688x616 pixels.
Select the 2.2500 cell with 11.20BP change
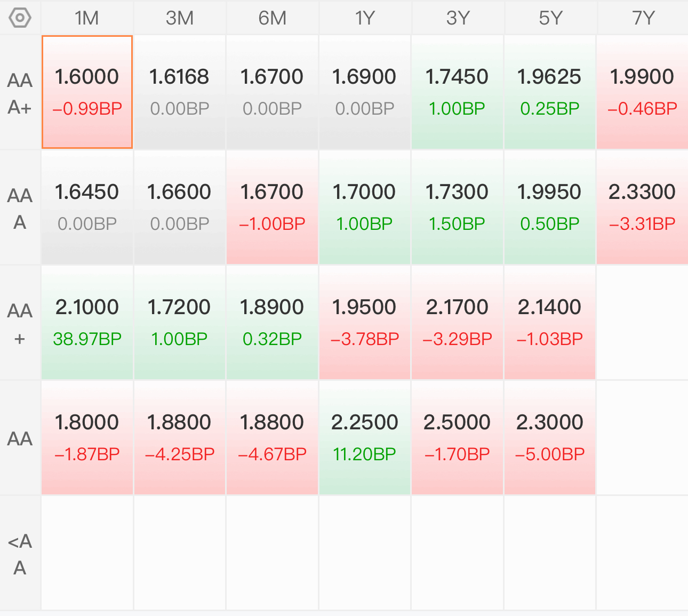click(365, 437)
